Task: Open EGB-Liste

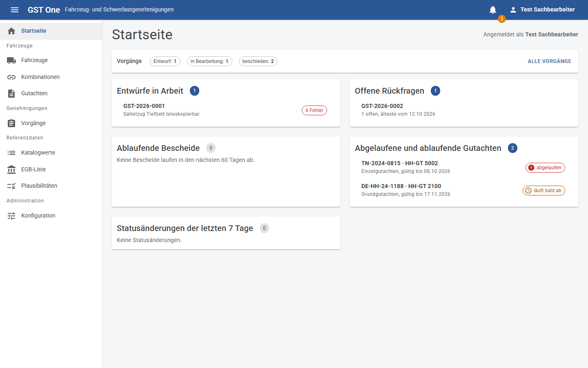Action: click(51, 170)
